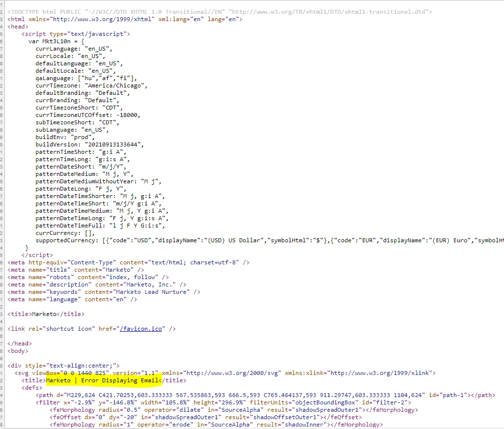Click the meta name="description" line
The width and height of the screenshot is (504, 429).
tap(97, 285)
